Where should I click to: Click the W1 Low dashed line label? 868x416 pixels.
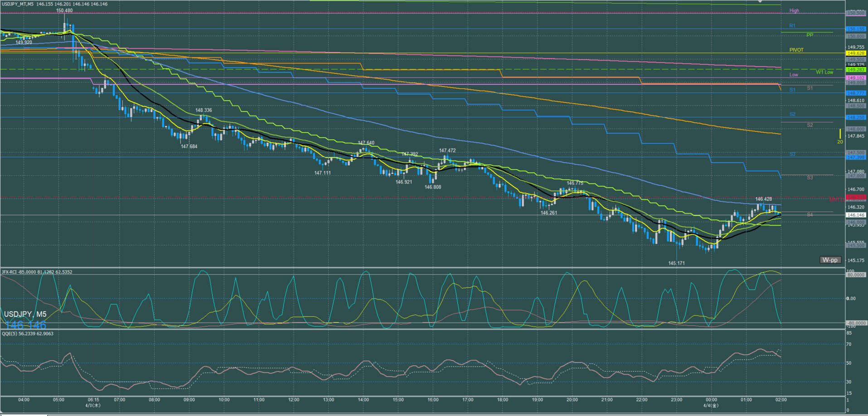click(824, 72)
